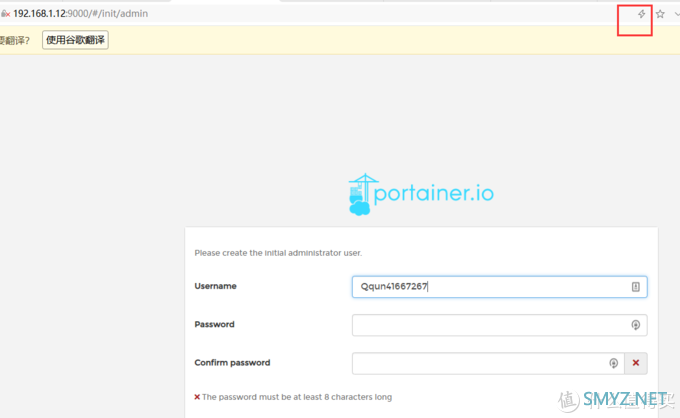Click the key icon in Password field
This screenshot has height=418, width=680.
click(x=635, y=325)
